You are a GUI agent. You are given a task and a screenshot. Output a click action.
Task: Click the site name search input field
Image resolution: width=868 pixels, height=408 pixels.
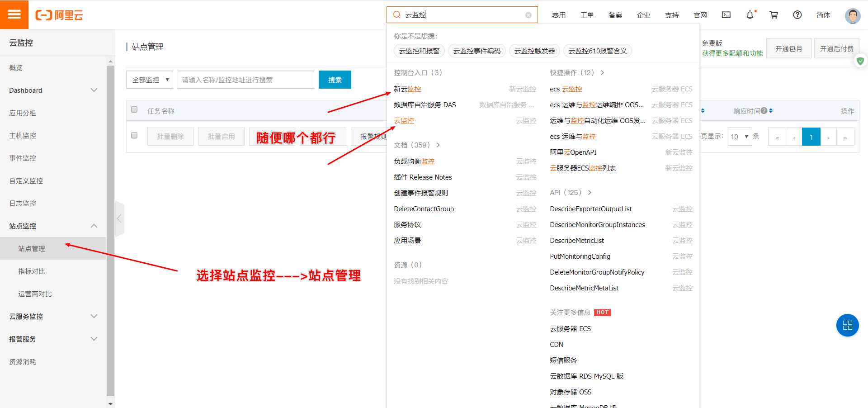[x=245, y=80]
